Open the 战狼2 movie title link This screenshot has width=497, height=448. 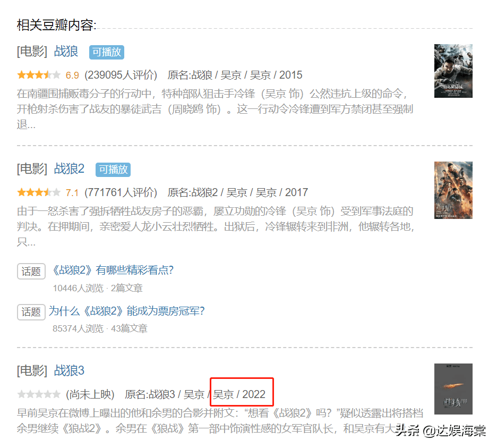click(69, 169)
